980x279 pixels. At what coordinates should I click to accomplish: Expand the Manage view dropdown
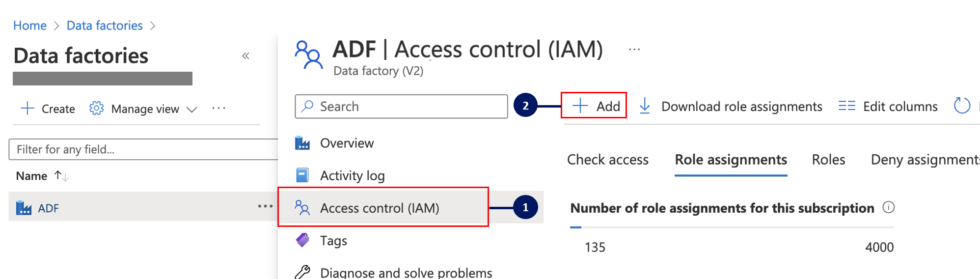[192, 109]
